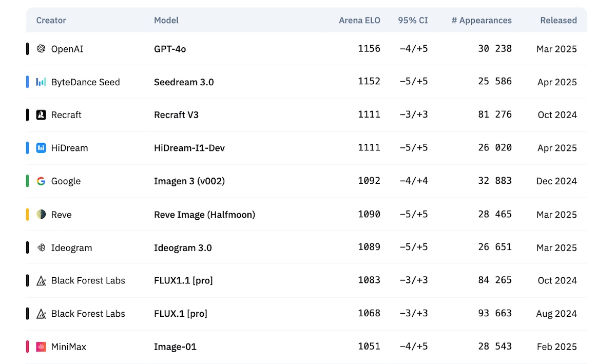This screenshot has width=616, height=364.
Task: Click the Creator column header
Action: tap(51, 21)
